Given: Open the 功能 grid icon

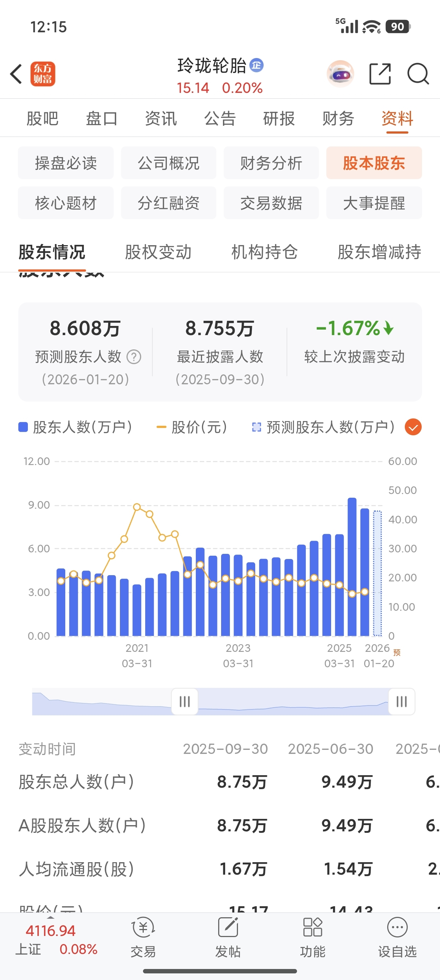Looking at the screenshot, I should [x=313, y=928].
